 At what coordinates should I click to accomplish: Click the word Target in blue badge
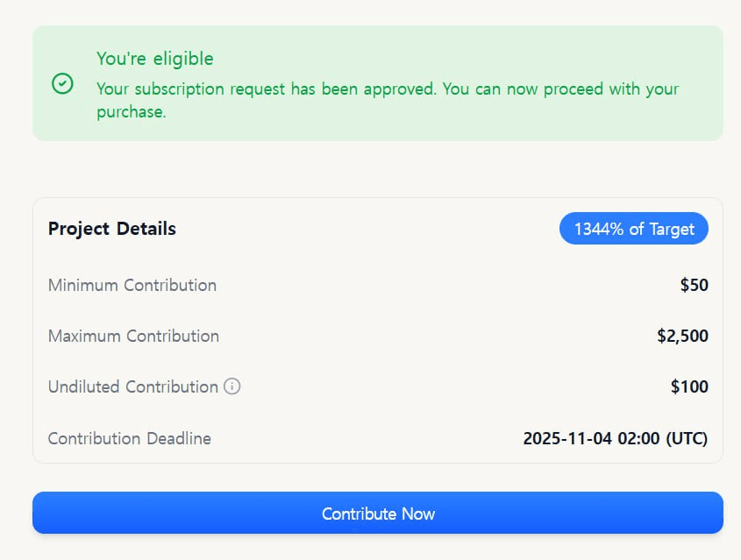tap(672, 229)
